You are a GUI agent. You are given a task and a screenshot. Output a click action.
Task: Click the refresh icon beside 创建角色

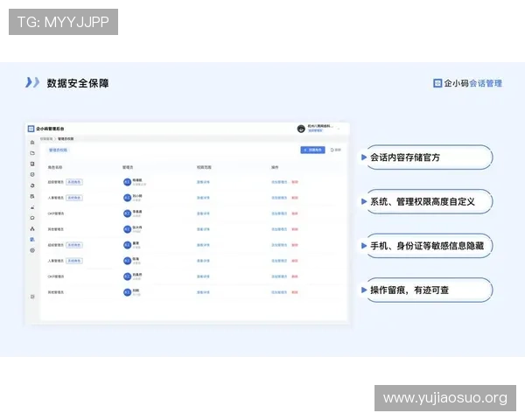tap(332, 150)
